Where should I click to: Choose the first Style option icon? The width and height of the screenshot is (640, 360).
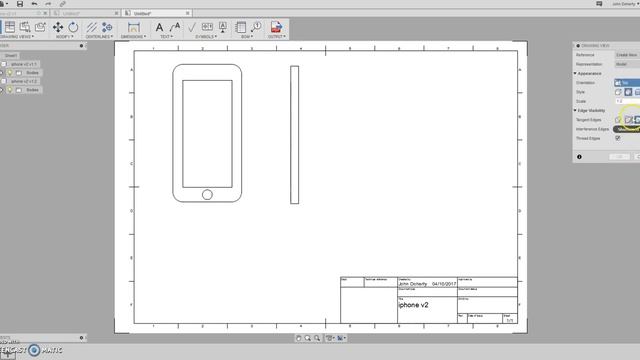coord(618,92)
